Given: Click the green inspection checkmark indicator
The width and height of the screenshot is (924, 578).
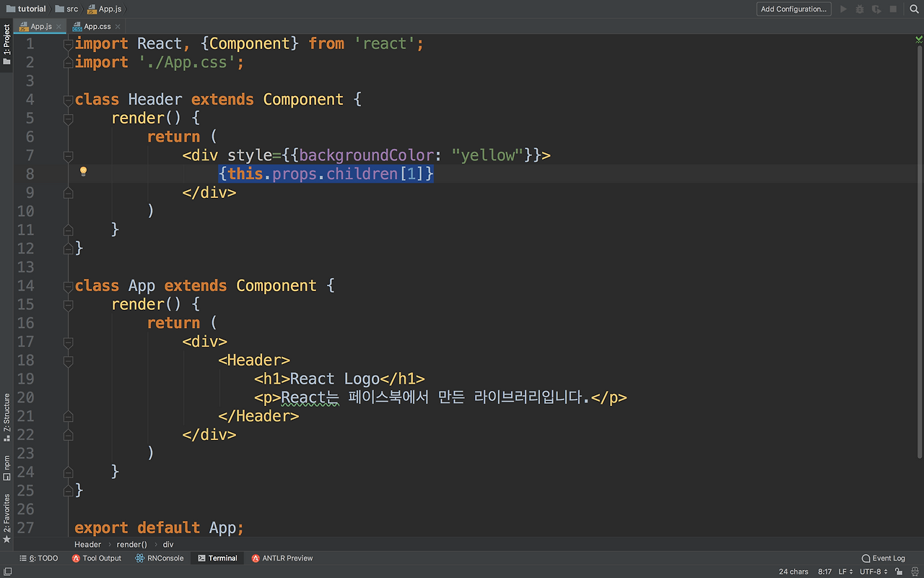Looking at the screenshot, I should 919,40.
